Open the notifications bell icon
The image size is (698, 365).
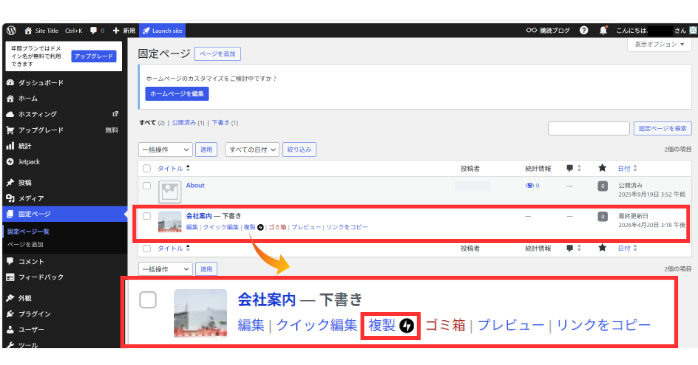pos(603,31)
